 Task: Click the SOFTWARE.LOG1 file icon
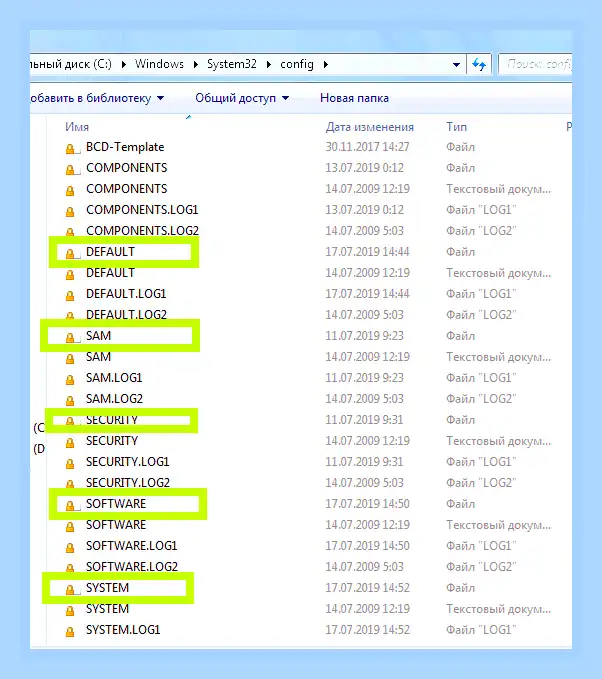pos(70,548)
